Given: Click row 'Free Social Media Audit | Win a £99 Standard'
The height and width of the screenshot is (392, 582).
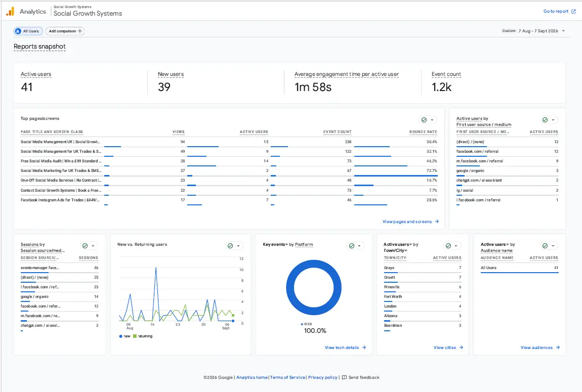Looking at the screenshot, I should [x=229, y=161].
